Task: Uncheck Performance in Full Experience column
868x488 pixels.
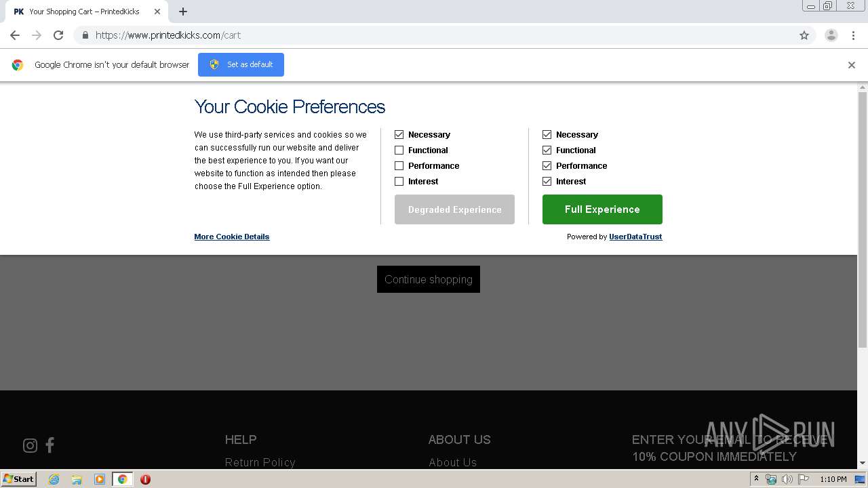Action: click(547, 165)
